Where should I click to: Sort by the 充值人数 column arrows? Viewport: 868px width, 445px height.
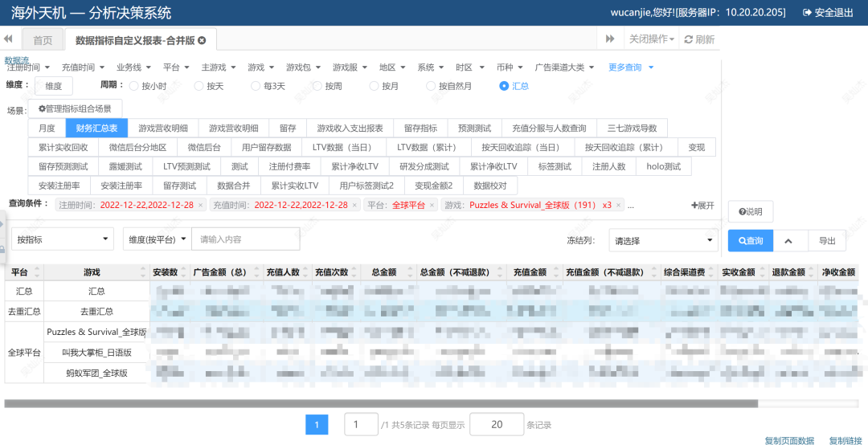[305, 272]
